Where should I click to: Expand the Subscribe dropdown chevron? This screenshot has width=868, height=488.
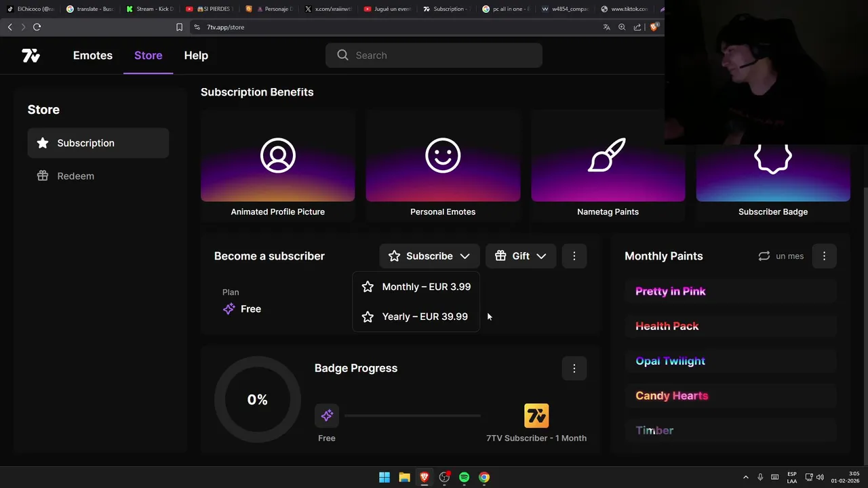[465, 256]
